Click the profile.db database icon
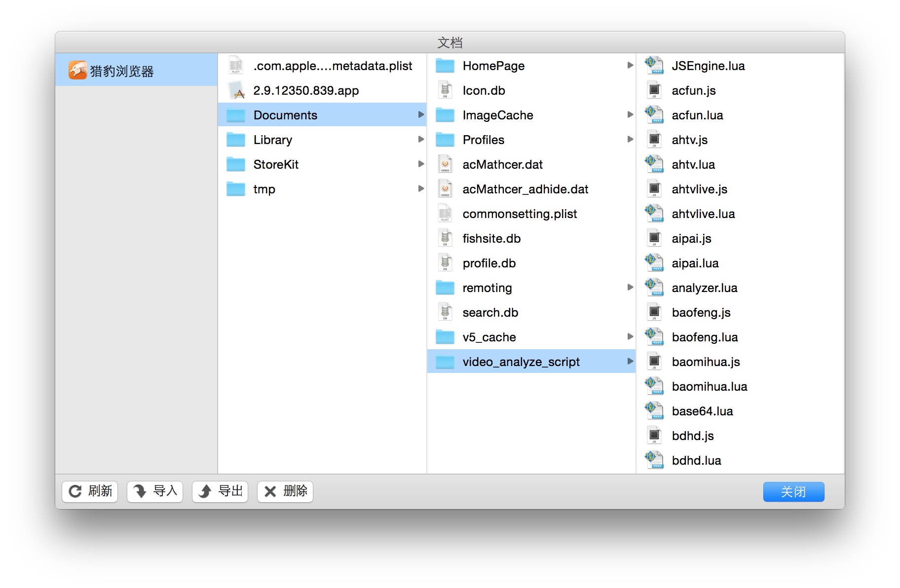The height and width of the screenshot is (588, 900). [445, 262]
